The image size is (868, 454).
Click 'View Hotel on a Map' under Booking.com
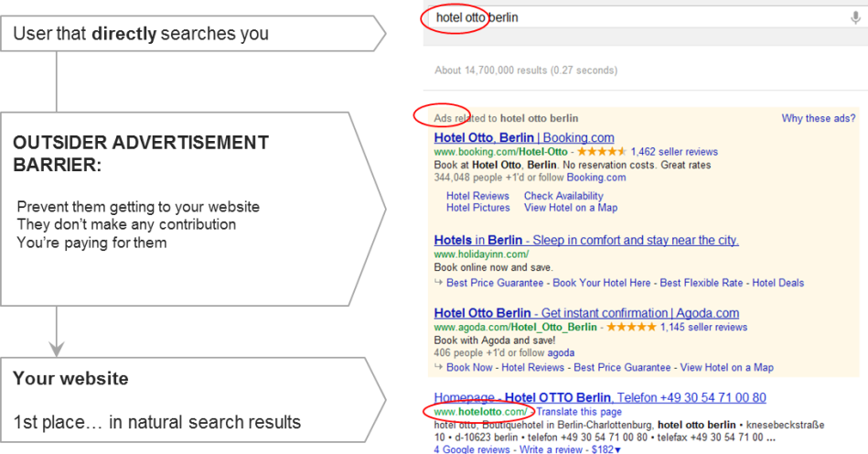tap(571, 208)
